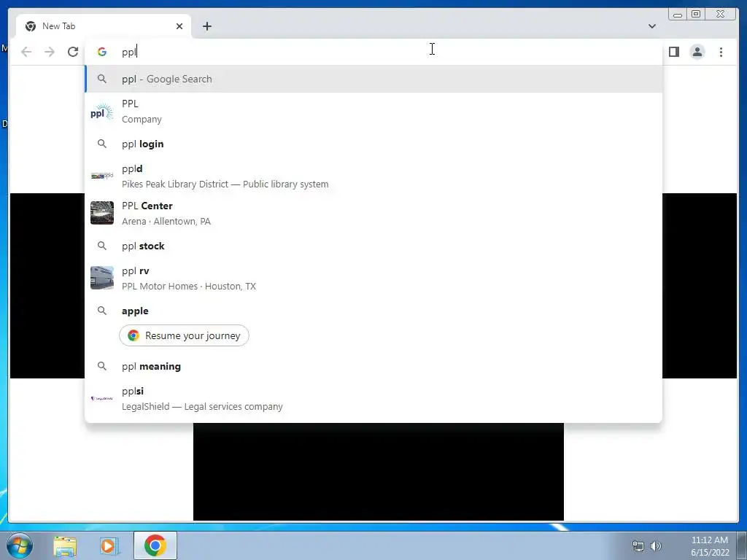Click the LegalShield logo icon
This screenshot has width=747, height=560.
click(x=102, y=399)
